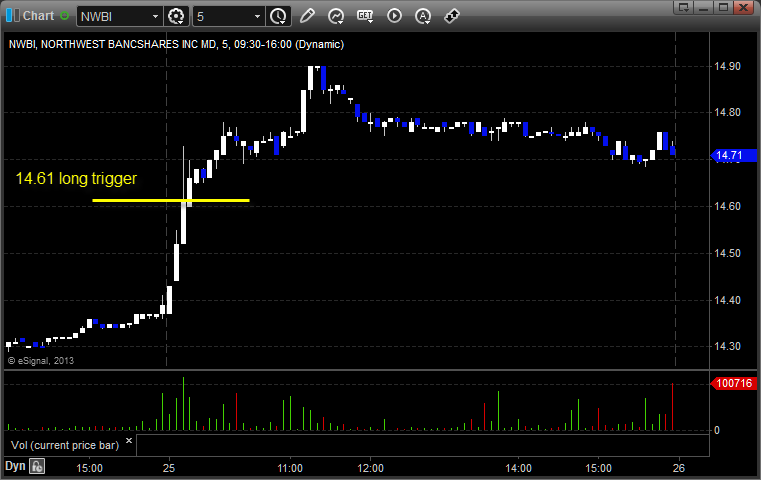Open the time template clock menu

click(x=278, y=16)
